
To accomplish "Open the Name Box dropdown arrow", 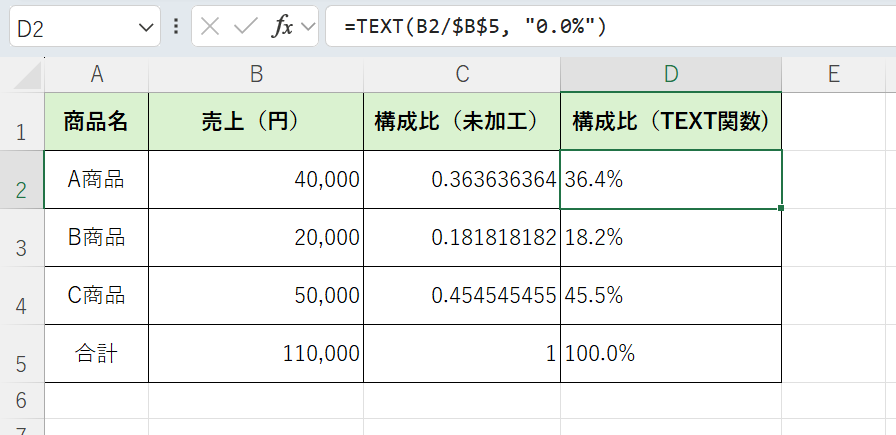I will [146, 27].
